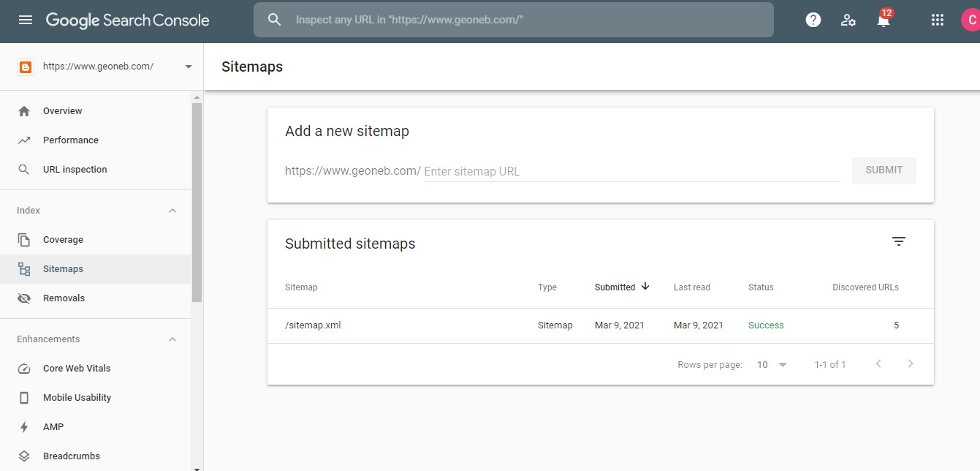Click the SUBMIT sitemap button
The image size is (980, 471).
click(884, 170)
